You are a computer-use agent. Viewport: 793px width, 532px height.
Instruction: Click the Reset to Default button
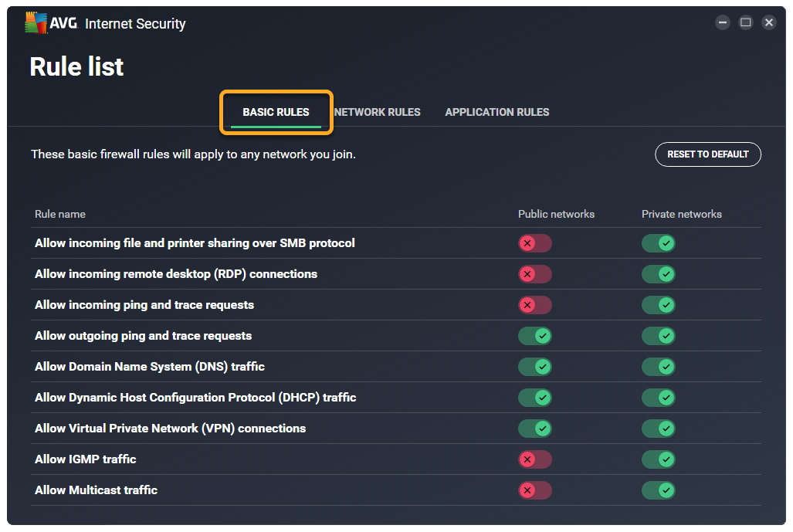[708, 154]
